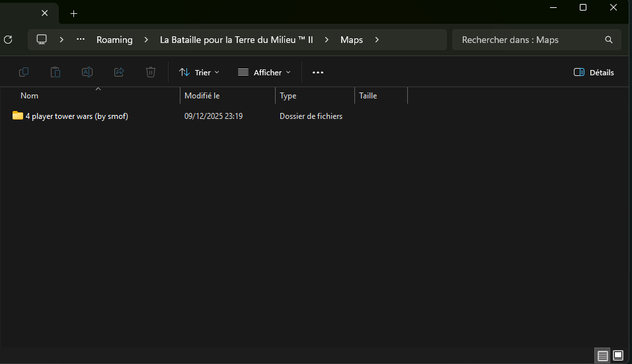Open the Trier sort dropdown
This screenshot has height=364, width=632.
point(199,72)
